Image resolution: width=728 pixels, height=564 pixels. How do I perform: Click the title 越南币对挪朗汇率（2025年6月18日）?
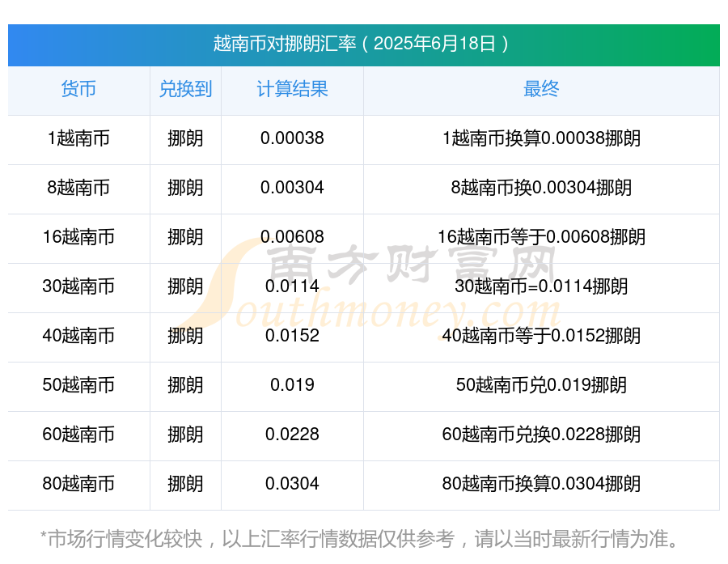click(361, 44)
